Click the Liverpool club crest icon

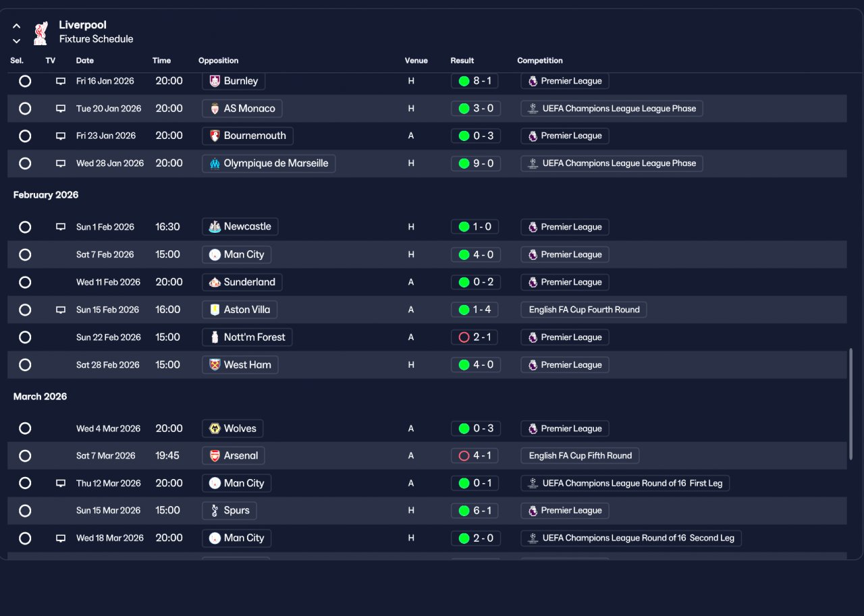[x=40, y=32]
